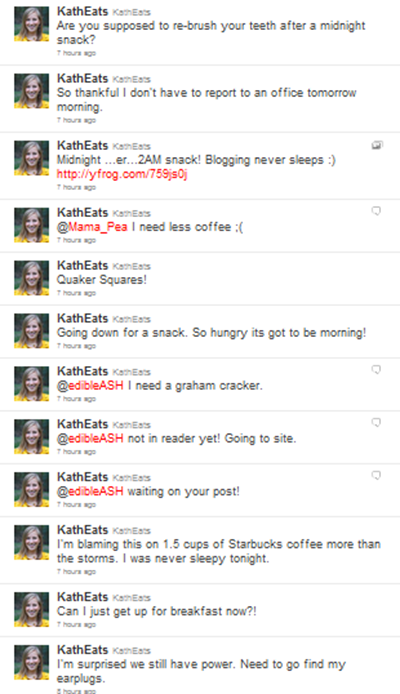The image size is (400, 694).
Task: Click the reply bubble on the 'not in reader yet' tweet
Action: pyautogui.click(x=376, y=423)
